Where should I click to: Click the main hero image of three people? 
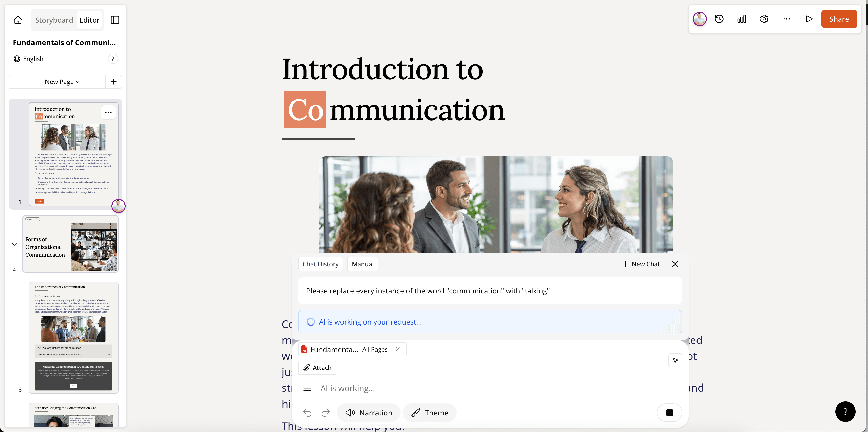pyautogui.click(x=496, y=205)
